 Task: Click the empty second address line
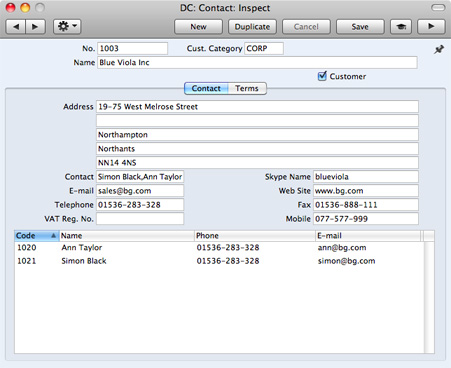click(x=257, y=121)
